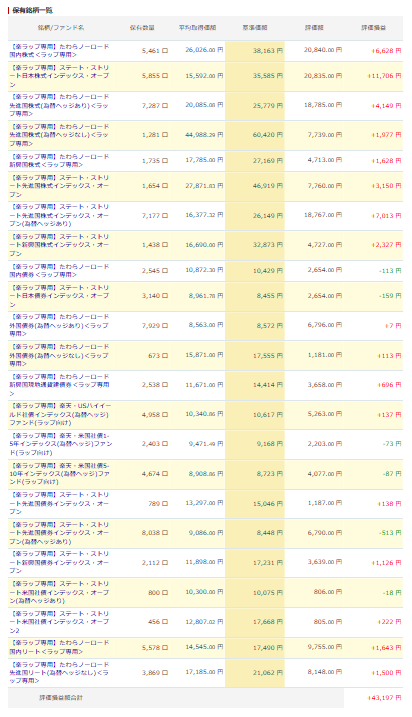Click the 評価損益額合計 total label
Image resolution: width=412 pixels, height=717 pixels.
pyautogui.click(x=61, y=698)
